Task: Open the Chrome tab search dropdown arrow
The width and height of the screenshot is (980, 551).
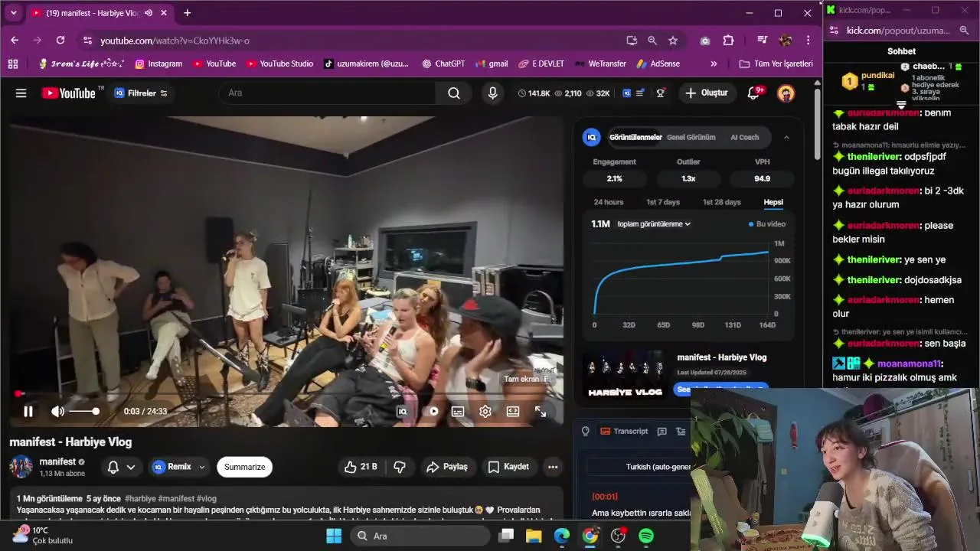Action: coord(13,13)
